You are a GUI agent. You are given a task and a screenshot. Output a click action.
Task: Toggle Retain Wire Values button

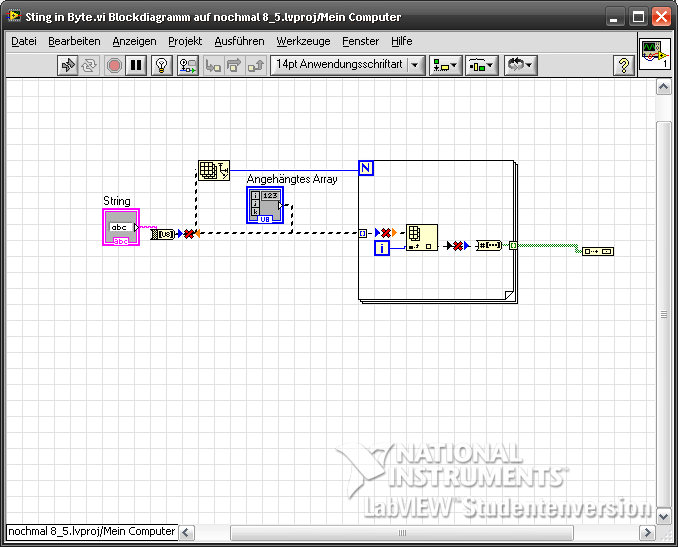point(188,66)
